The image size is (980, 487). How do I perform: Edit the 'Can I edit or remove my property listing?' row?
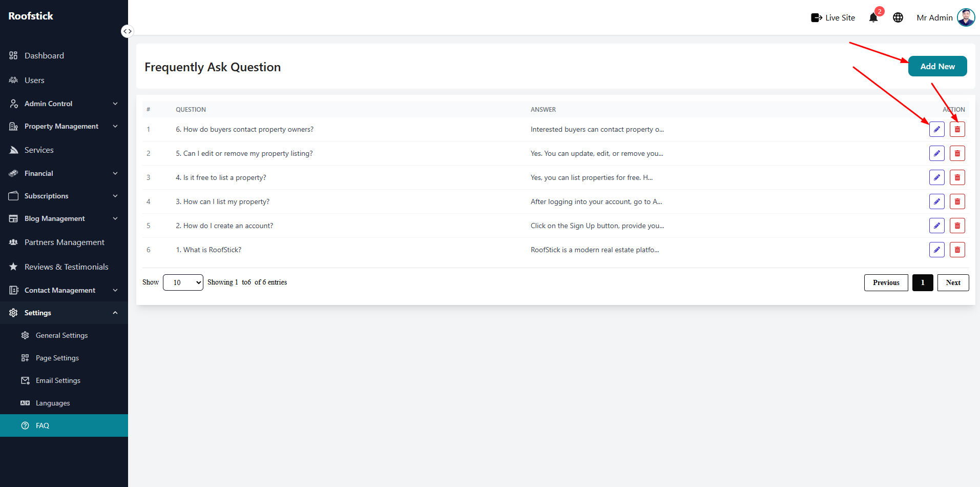pyautogui.click(x=936, y=153)
